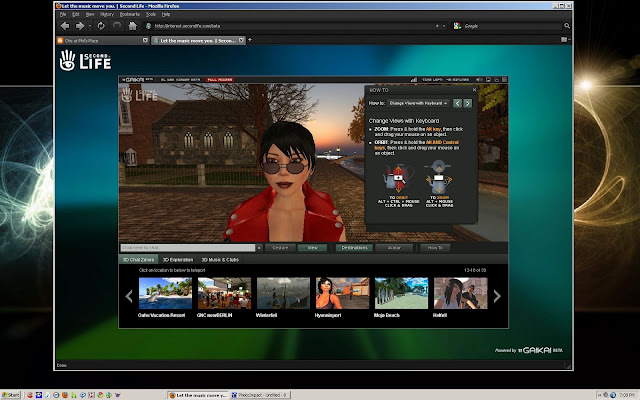The height and width of the screenshot is (400, 640).
Task: Click the orbit teapot illustration
Action: click(398, 178)
